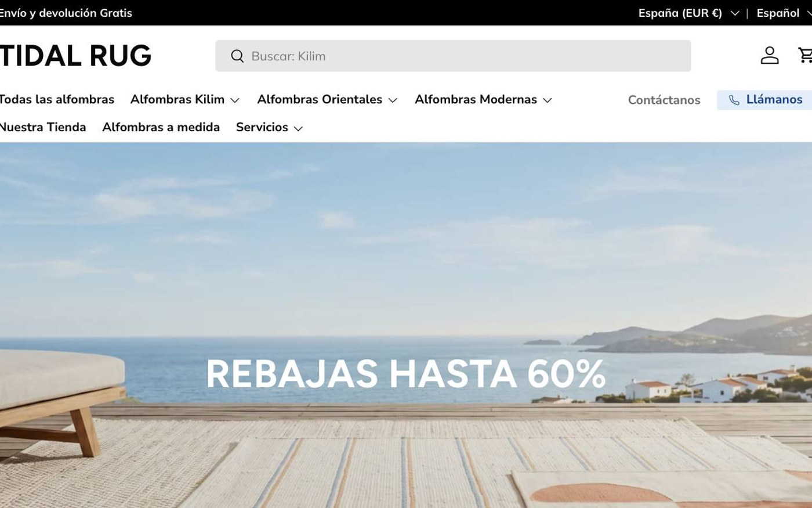Open the shopping cart icon
This screenshot has width=812, height=508.
(805, 55)
